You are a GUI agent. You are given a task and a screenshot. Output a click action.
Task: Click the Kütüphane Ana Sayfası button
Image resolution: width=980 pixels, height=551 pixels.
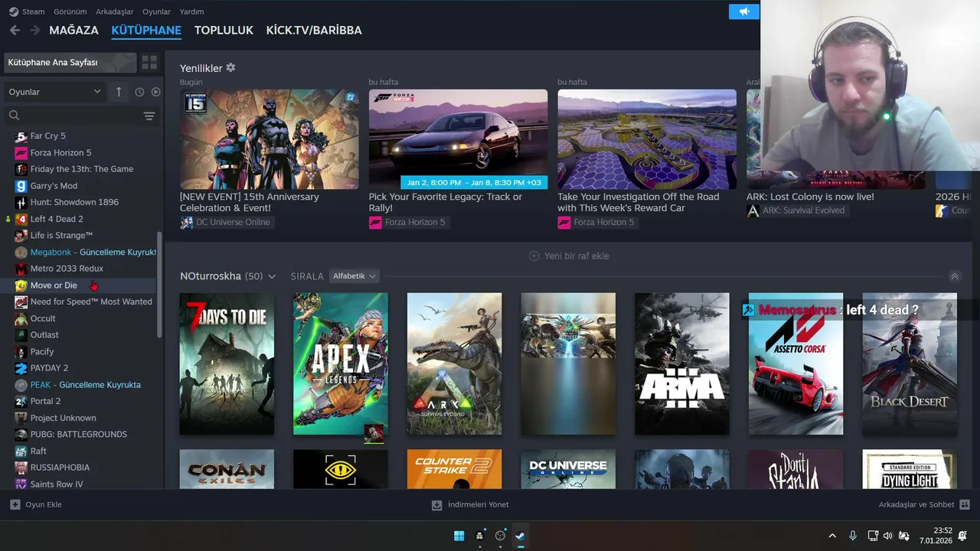(x=70, y=62)
